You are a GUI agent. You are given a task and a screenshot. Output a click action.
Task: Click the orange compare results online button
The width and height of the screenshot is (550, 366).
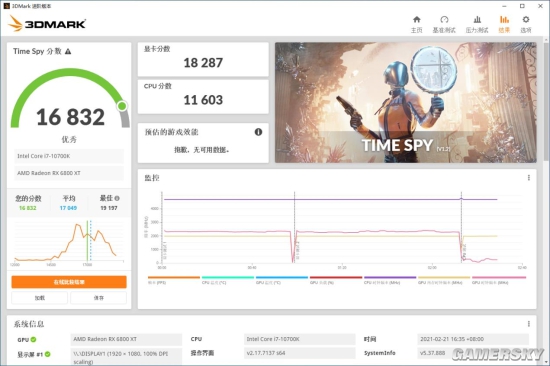tap(69, 282)
